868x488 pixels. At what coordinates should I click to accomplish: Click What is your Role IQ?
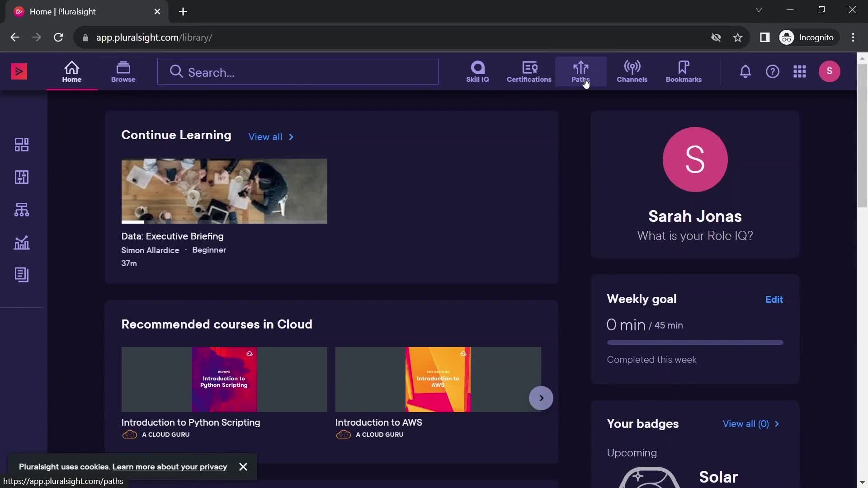pos(695,236)
